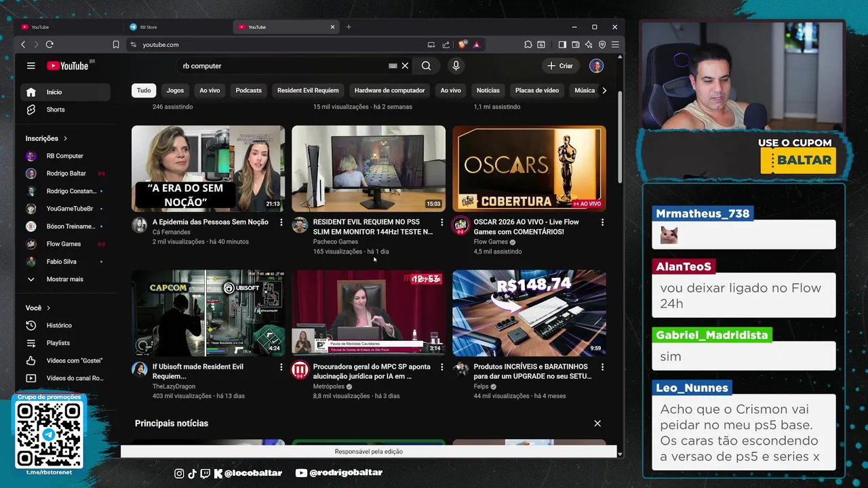Open the Brave Wallet icon
The height and width of the screenshot is (488, 868).
tap(576, 45)
